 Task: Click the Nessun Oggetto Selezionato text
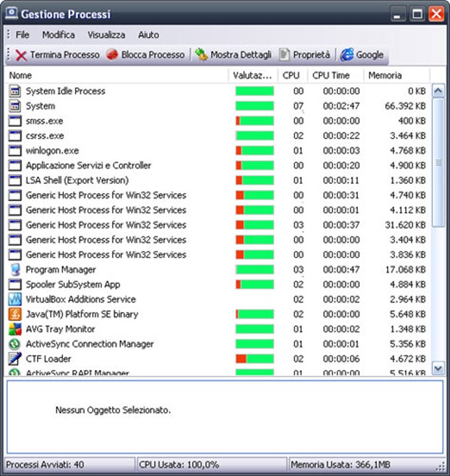pos(113,410)
